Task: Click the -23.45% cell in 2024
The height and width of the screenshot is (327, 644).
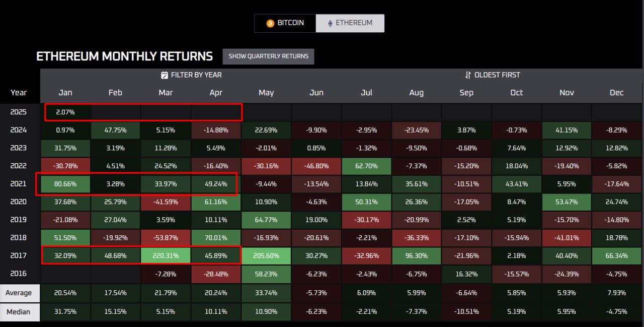Action: (x=417, y=130)
